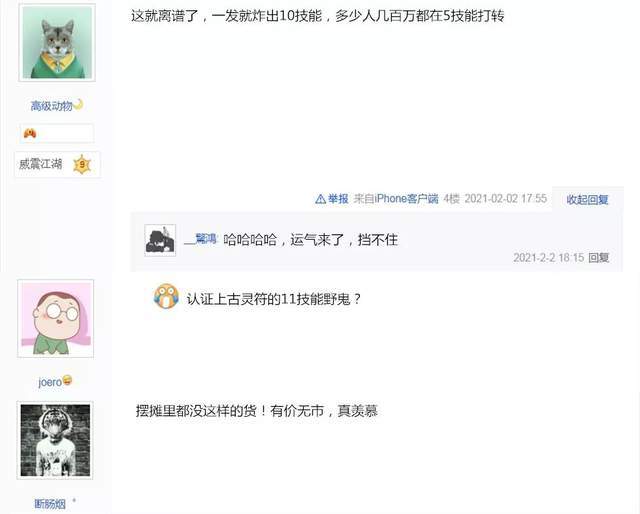The image size is (640, 514).
Task: Open the replier's dark avatar thumbnail
Action: click(x=160, y=240)
